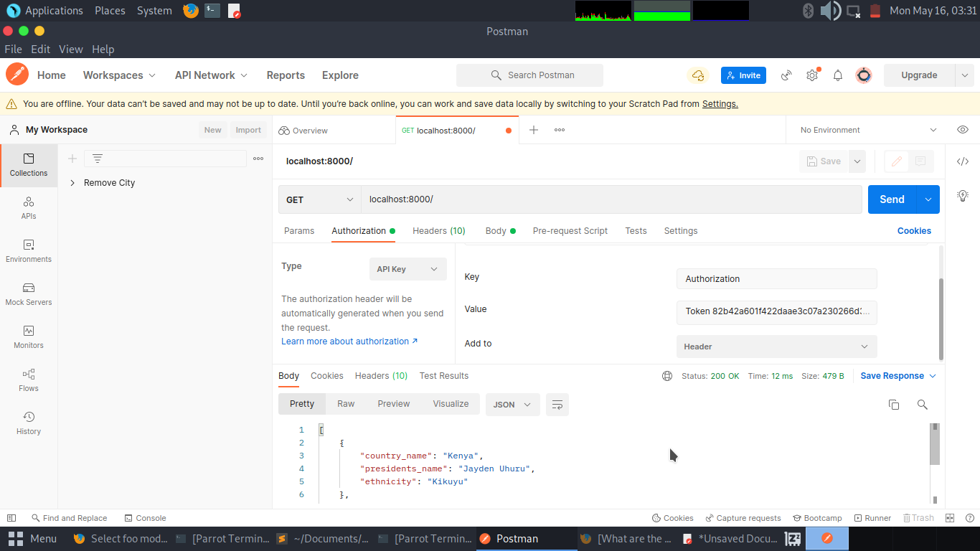Screen dimensions: 980x551
Task: Launch the Collection Runner
Action: (x=872, y=517)
